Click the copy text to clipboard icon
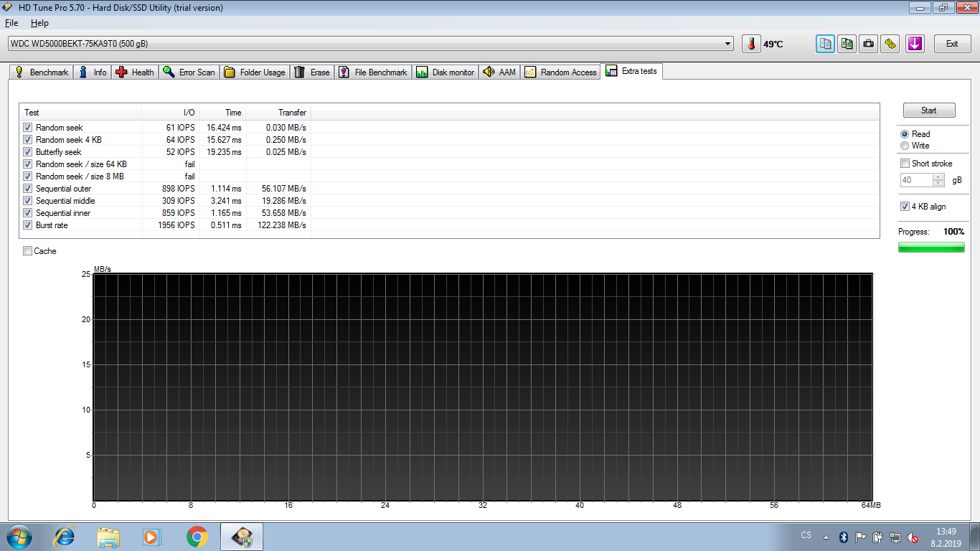 (826, 44)
